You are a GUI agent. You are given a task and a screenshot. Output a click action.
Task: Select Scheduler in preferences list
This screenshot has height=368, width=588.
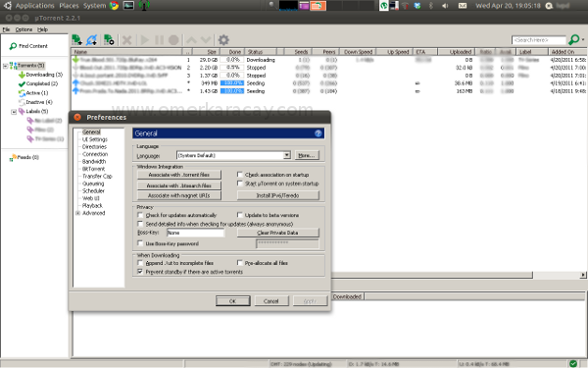93,190
